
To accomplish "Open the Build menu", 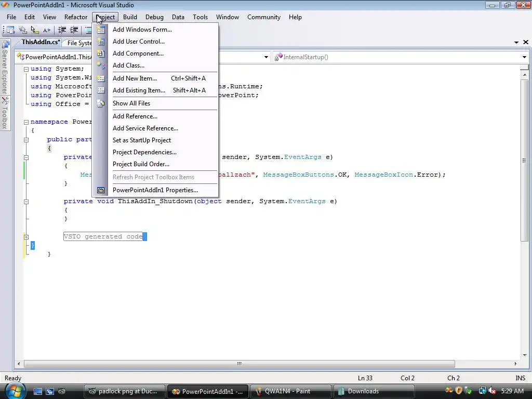I will (130, 17).
